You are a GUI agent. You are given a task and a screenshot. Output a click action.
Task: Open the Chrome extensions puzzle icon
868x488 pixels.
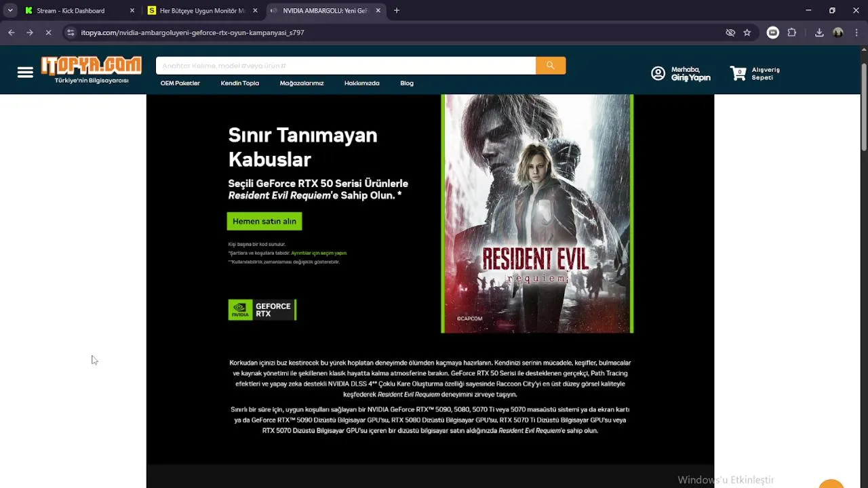(x=792, y=33)
